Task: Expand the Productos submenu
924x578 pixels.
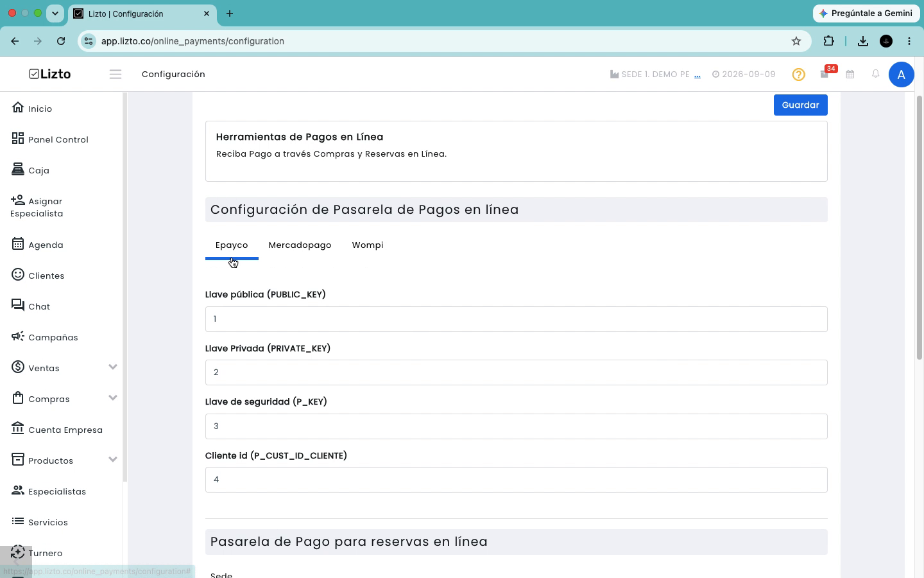Action: point(113,459)
